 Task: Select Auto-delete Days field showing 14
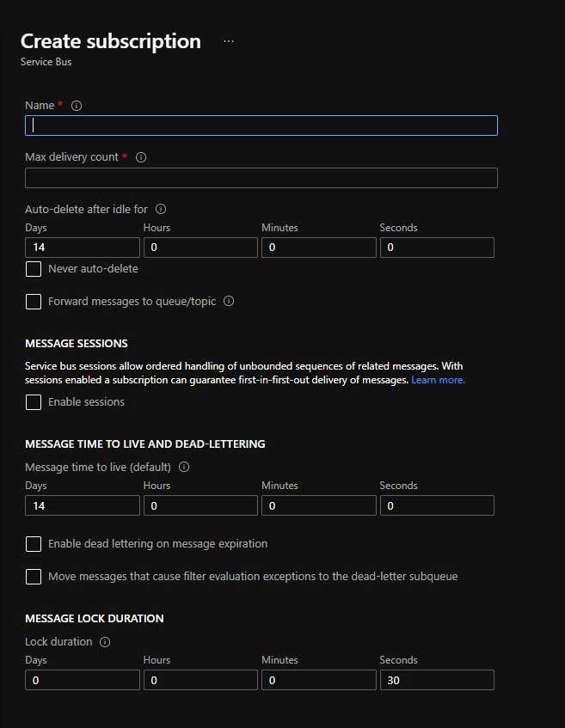point(83,248)
